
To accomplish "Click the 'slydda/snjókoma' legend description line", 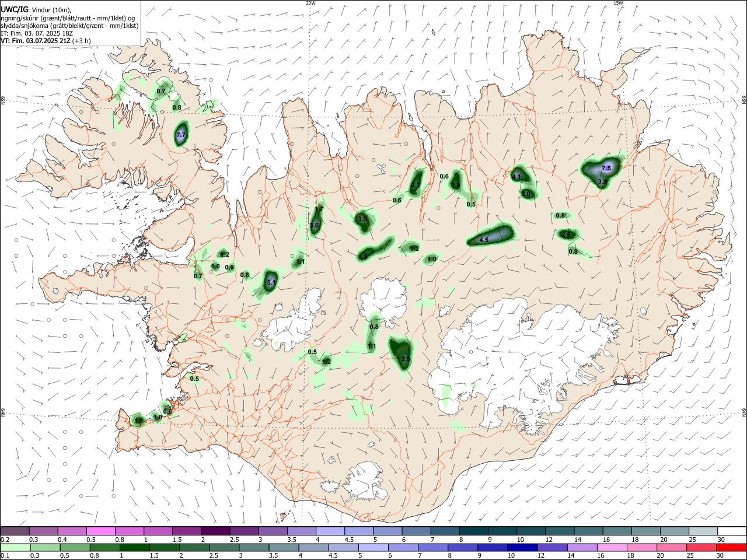I will pyautogui.click(x=70, y=26).
